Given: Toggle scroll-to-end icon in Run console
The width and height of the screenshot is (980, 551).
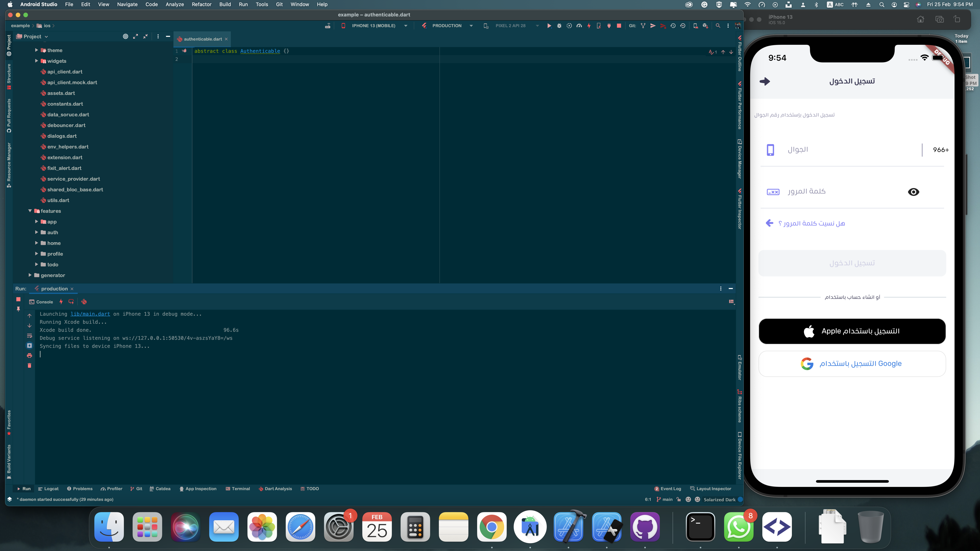Looking at the screenshot, I should click(29, 346).
